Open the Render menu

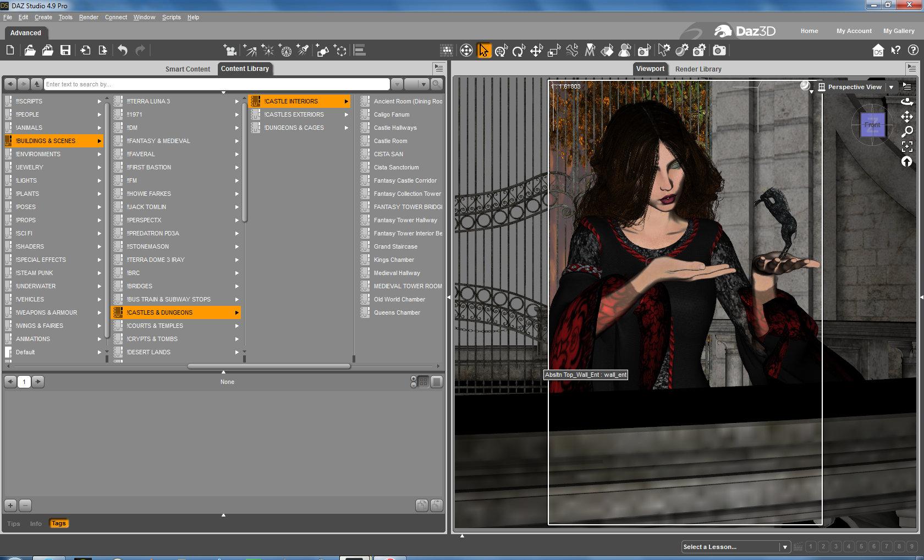pos(89,17)
